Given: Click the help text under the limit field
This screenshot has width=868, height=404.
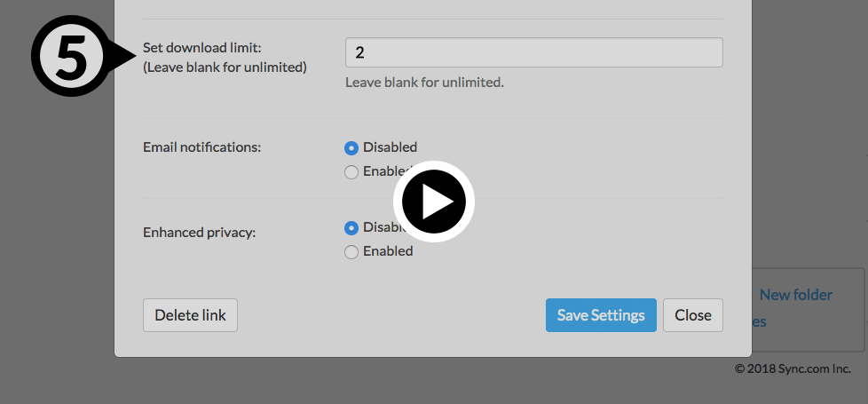Looking at the screenshot, I should [x=424, y=83].
